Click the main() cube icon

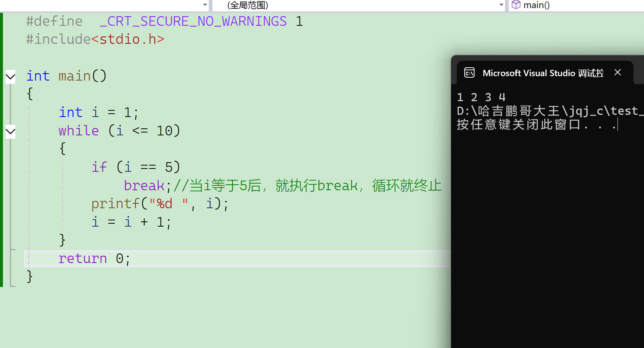pyautogui.click(x=516, y=5)
